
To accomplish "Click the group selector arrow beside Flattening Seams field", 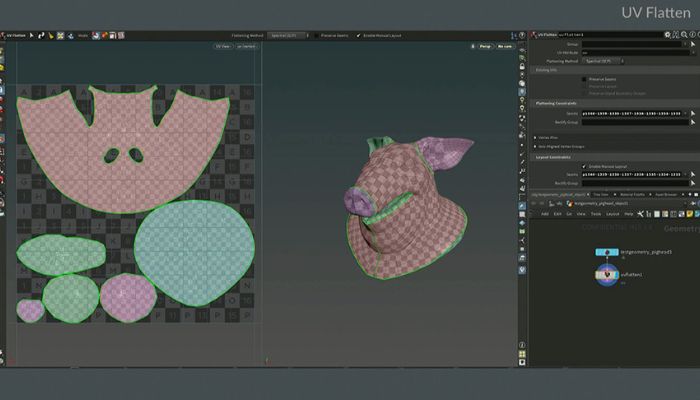I will click(693, 113).
